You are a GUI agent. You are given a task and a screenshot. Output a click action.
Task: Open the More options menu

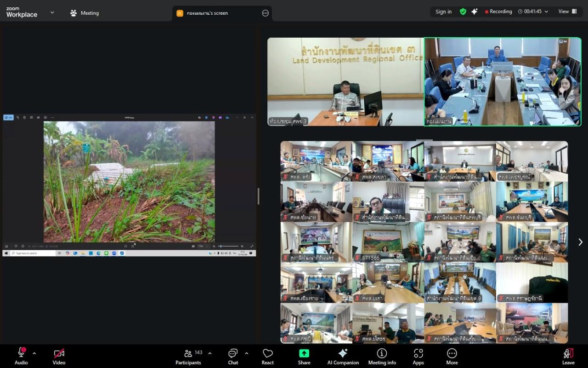452,356
